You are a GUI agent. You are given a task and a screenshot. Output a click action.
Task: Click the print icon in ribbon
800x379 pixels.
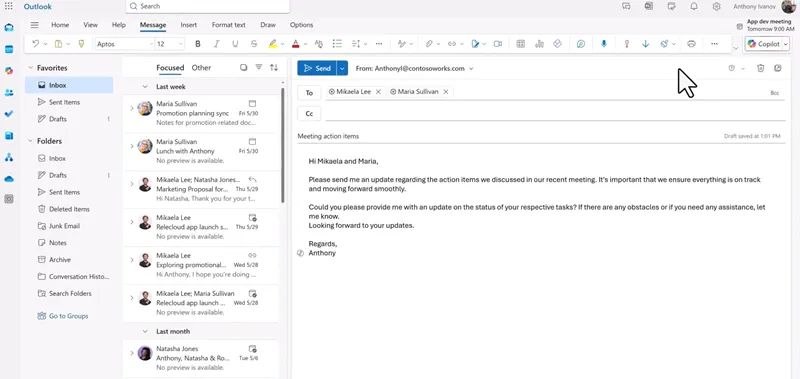[691, 44]
